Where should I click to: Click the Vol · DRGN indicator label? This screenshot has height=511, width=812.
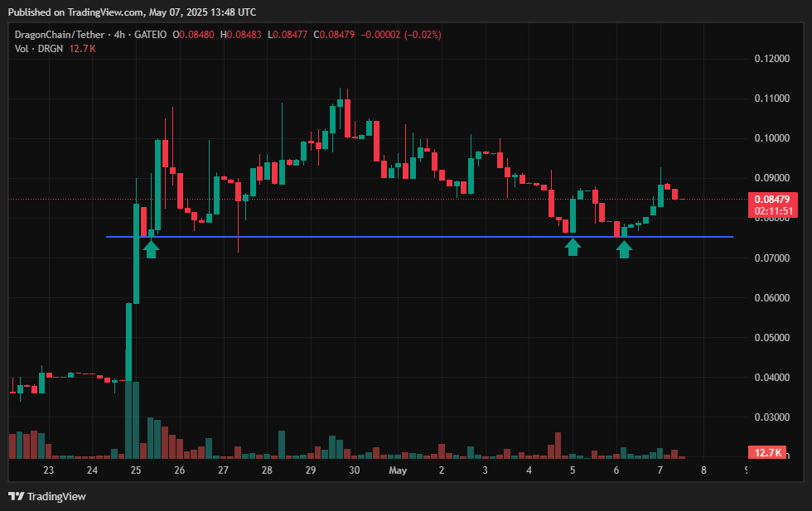click(39, 49)
